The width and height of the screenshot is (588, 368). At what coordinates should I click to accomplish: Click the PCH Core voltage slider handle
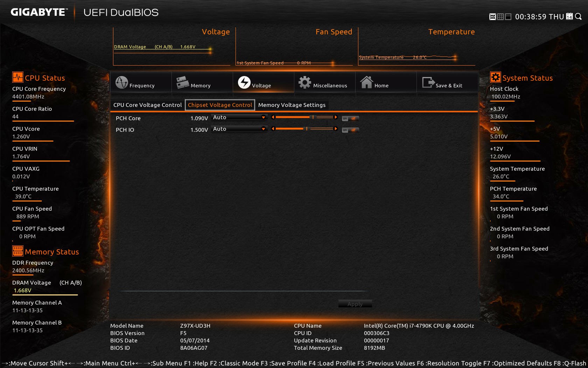tap(313, 117)
